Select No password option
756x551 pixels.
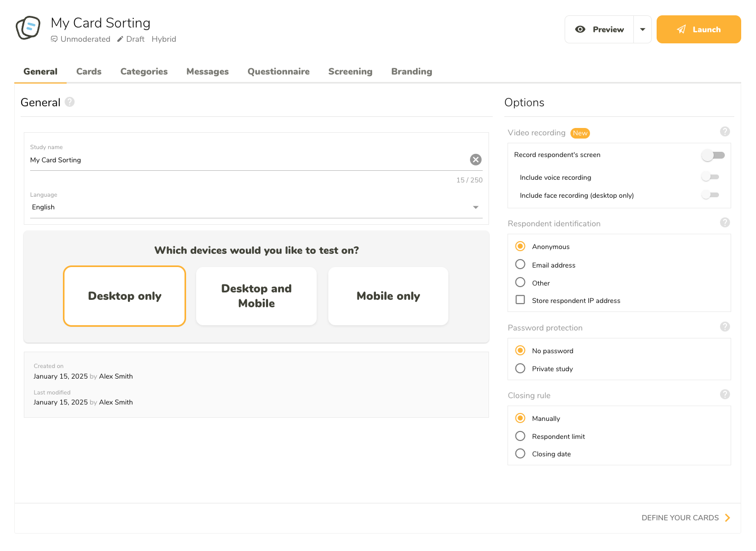point(520,351)
